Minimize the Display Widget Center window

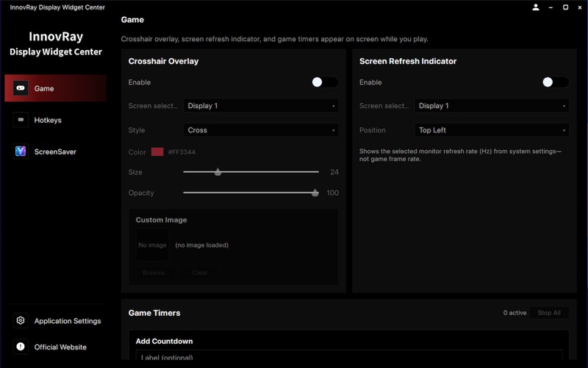[x=551, y=7]
